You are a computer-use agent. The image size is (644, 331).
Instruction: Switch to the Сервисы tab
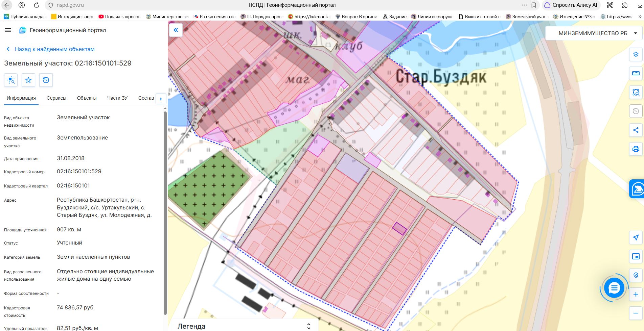click(56, 98)
